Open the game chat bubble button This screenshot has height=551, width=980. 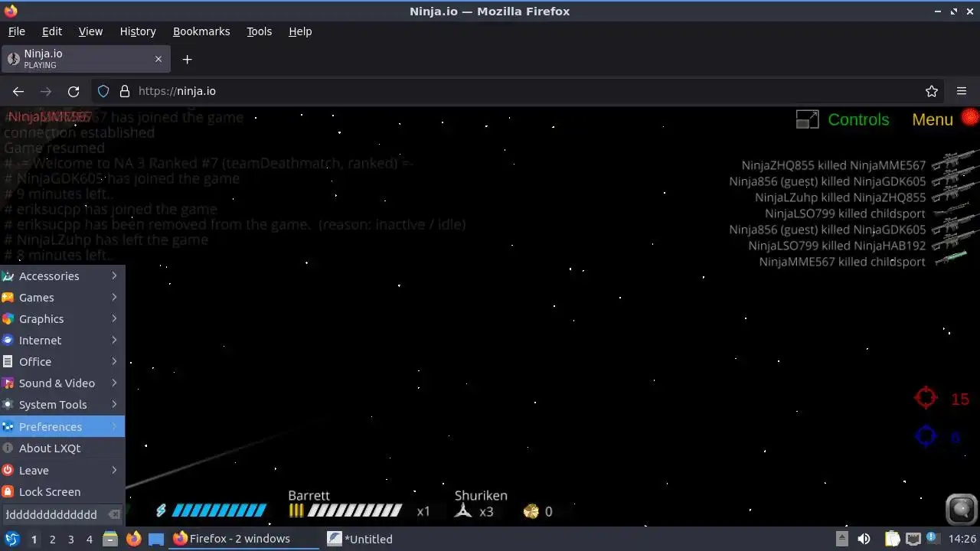point(962,509)
